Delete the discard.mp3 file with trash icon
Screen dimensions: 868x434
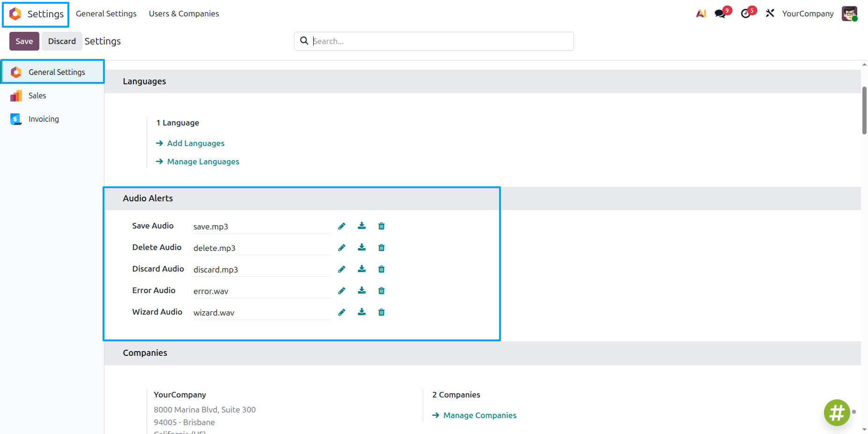pos(382,269)
